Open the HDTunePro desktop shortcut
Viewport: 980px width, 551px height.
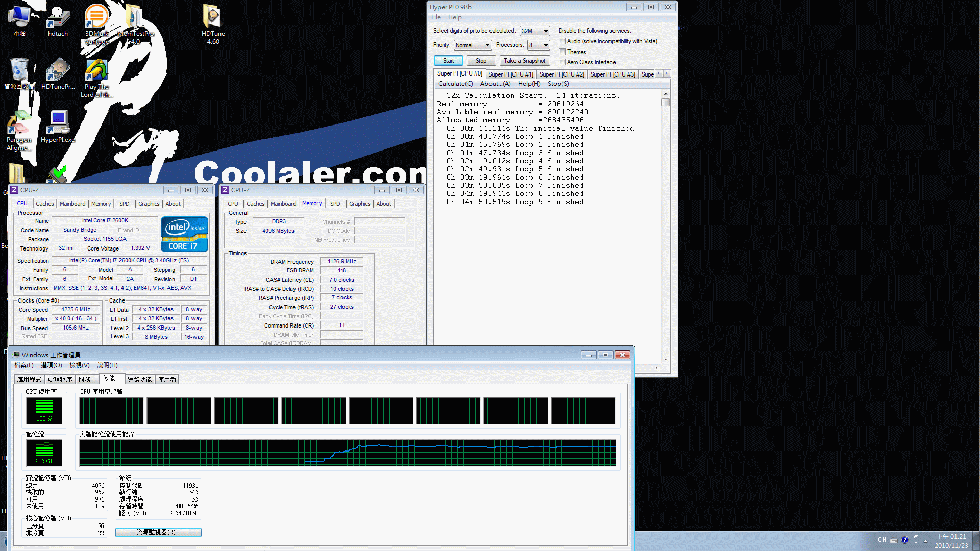coord(58,74)
